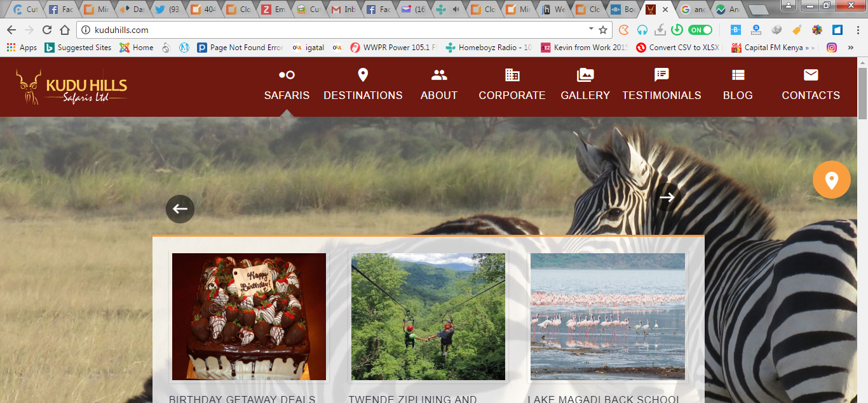Open the Kevin from Work 2015 bookmark
Image resolution: width=868 pixels, height=403 pixels.
(585, 48)
